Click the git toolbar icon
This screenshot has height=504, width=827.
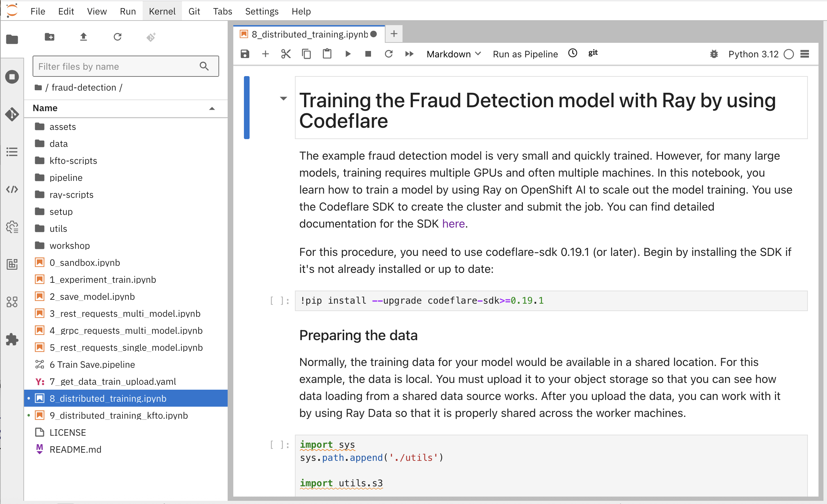point(593,53)
